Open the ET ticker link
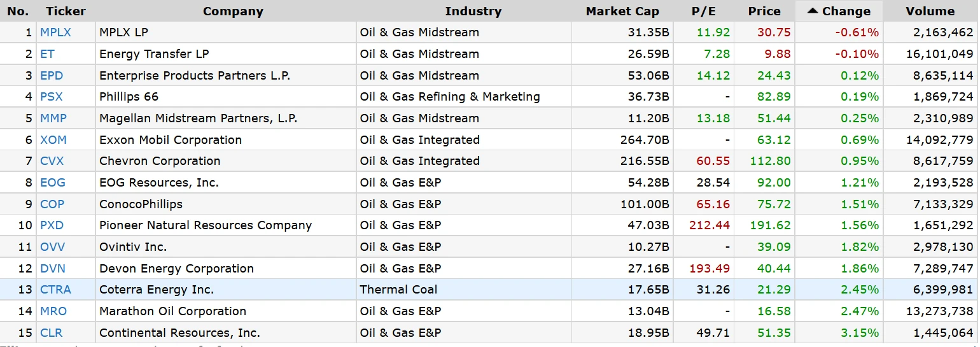Screen dimensions: 980x347 [47, 54]
